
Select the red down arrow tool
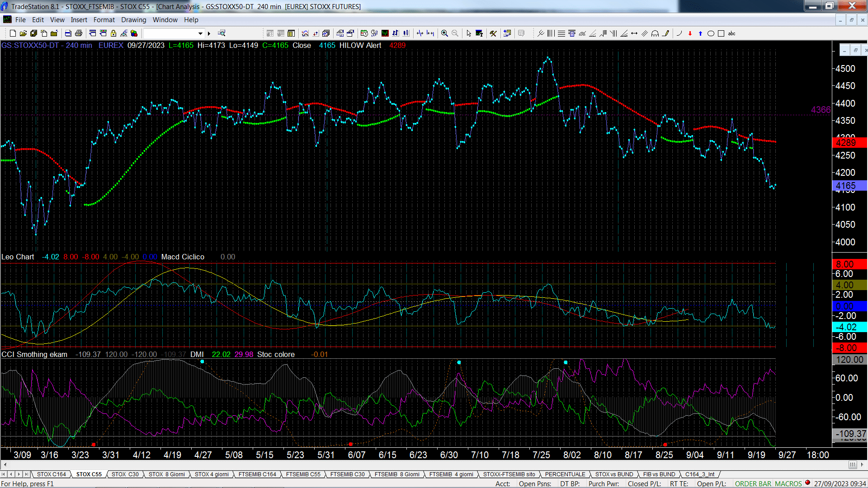click(x=690, y=33)
